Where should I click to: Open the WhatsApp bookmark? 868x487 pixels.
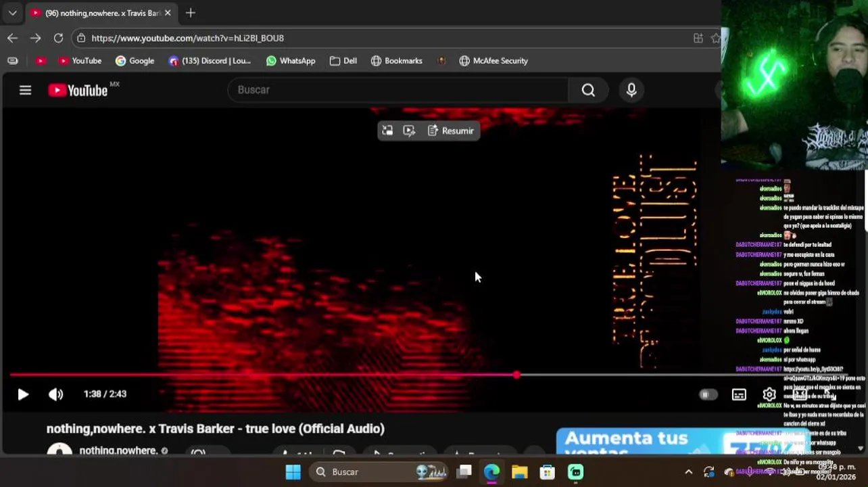(x=291, y=61)
